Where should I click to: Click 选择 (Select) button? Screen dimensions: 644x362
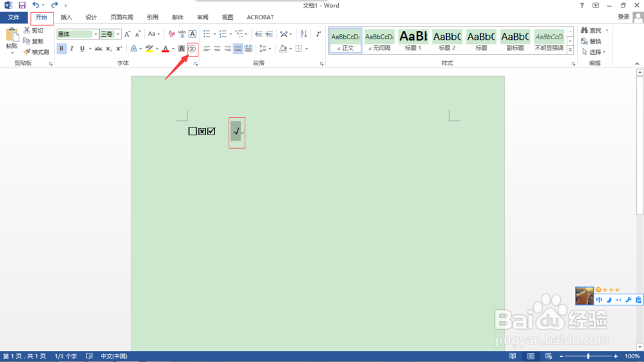(x=594, y=52)
